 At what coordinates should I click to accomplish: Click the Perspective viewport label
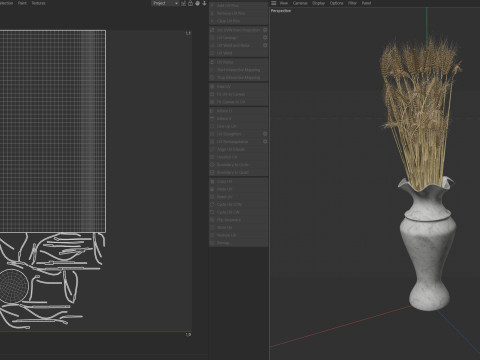pos(281,11)
